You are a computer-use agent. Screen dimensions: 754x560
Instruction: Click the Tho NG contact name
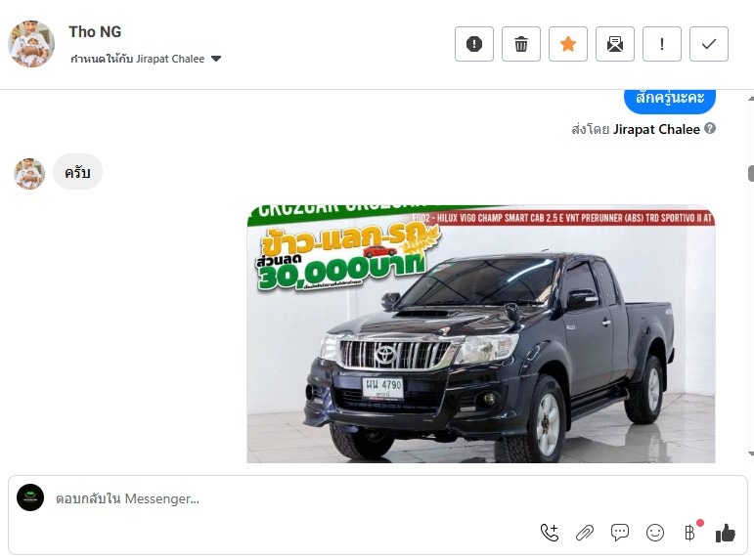(95, 31)
